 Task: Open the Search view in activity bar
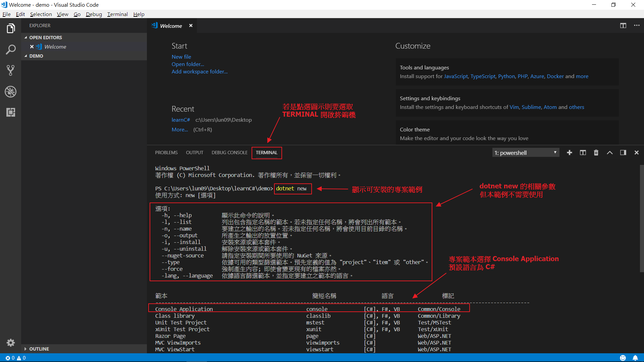(11, 50)
